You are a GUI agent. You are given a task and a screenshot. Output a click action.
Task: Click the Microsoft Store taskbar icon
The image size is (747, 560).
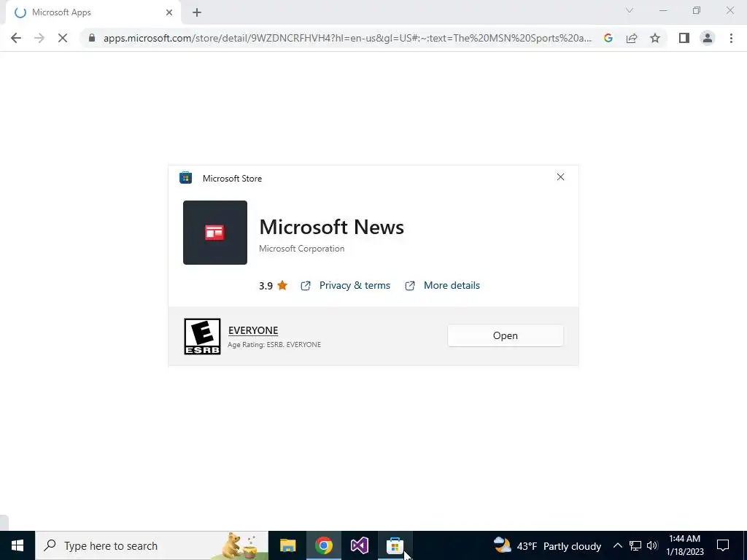[x=395, y=545]
